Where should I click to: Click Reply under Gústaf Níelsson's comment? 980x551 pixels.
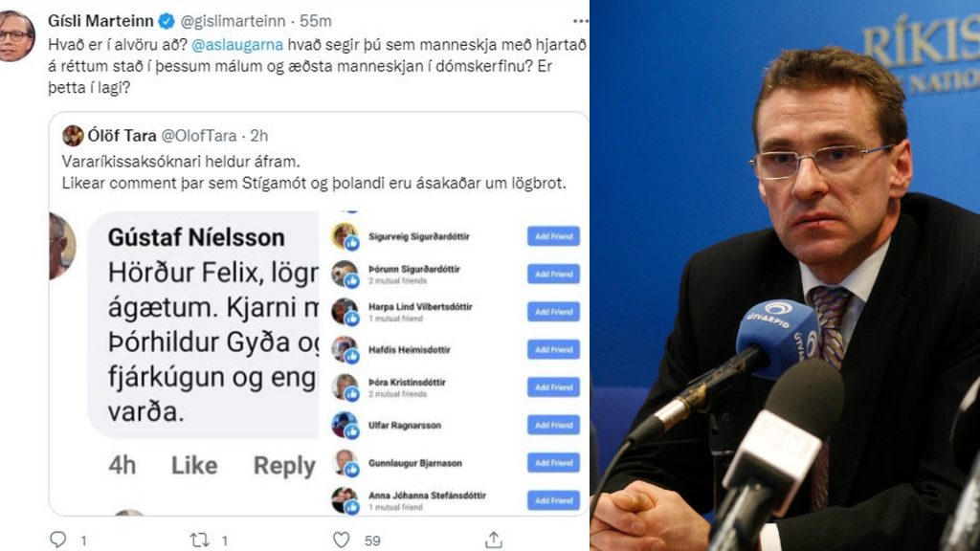click(284, 466)
